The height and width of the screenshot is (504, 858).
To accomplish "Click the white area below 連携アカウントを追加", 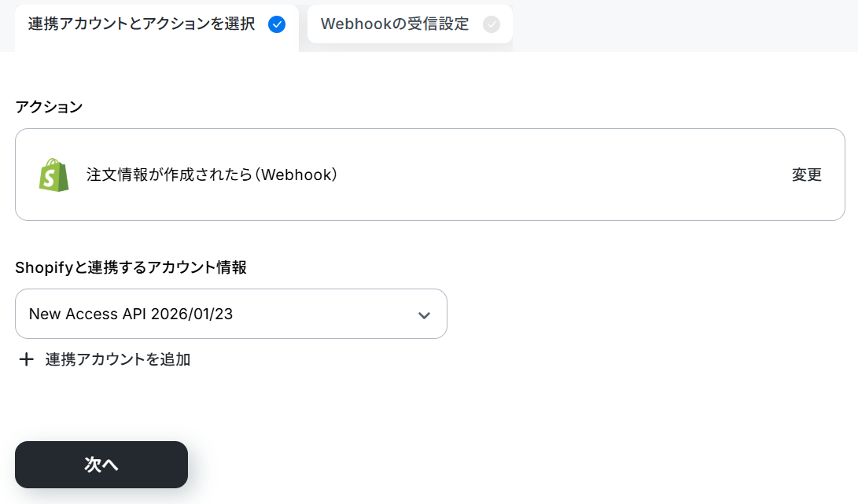I will coord(383,405).
